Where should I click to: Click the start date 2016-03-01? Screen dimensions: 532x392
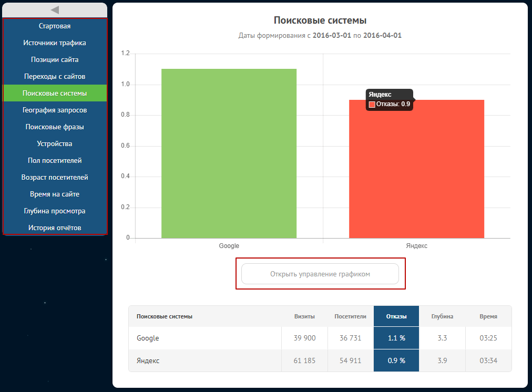(x=332, y=35)
